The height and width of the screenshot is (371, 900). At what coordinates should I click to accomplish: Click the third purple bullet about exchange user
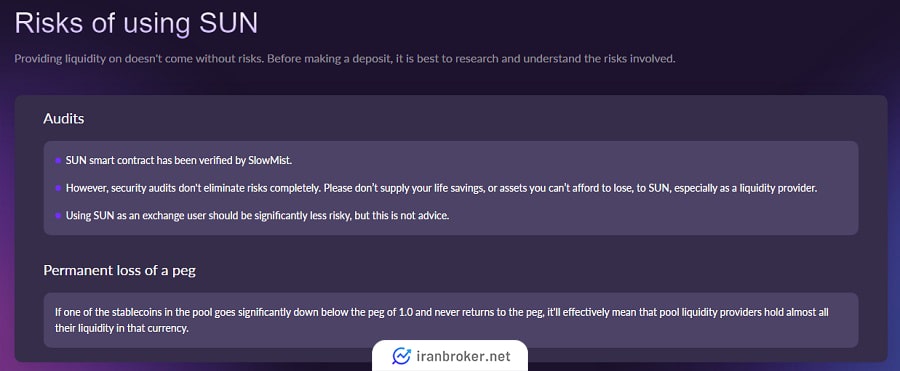pyautogui.click(x=58, y=215)
